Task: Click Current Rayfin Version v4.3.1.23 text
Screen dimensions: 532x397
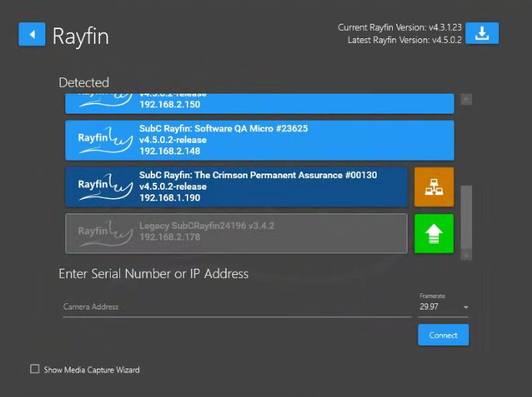Action: click(x=400, y=28)
